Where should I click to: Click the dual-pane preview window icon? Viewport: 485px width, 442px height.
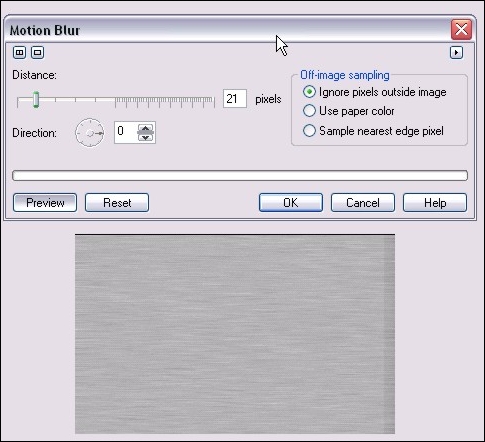[x=19, y=52]
